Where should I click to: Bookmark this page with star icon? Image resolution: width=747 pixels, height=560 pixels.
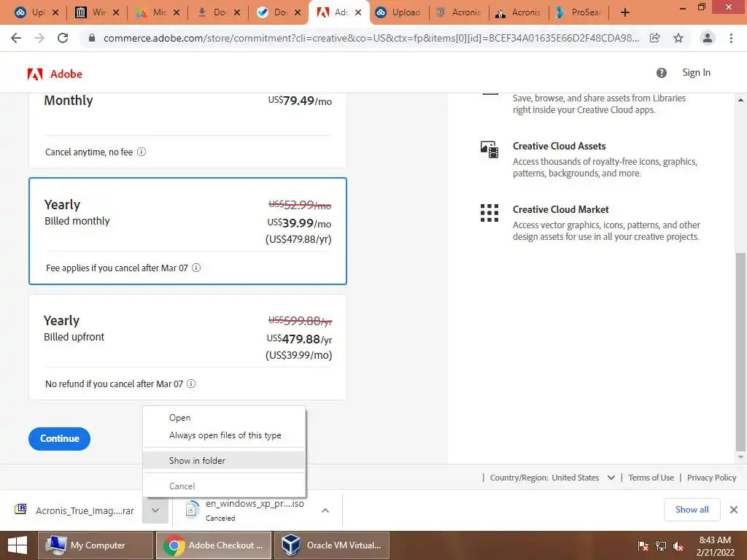coord(678,38)
